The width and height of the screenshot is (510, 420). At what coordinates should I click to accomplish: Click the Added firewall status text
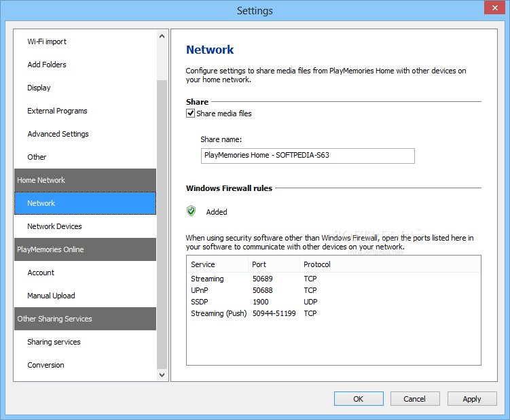click(x=217, y=212)
